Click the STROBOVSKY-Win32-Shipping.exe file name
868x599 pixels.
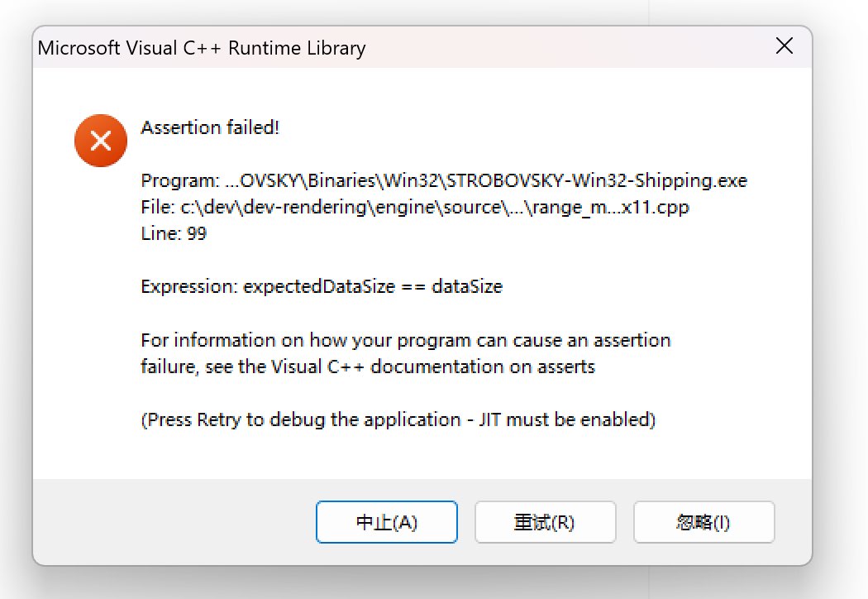coord(597,180)
